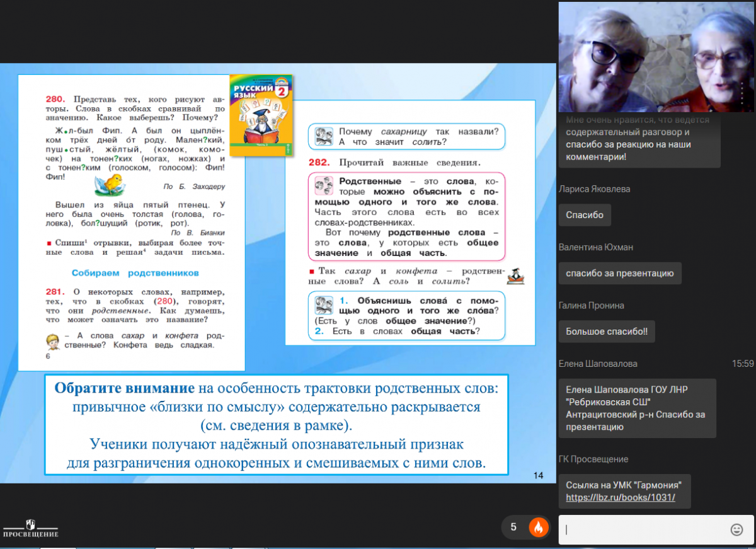This screenshot has height=549, width=756.
Task: Click exercise number 280 on the slide
Action: [x=55, y=100]
